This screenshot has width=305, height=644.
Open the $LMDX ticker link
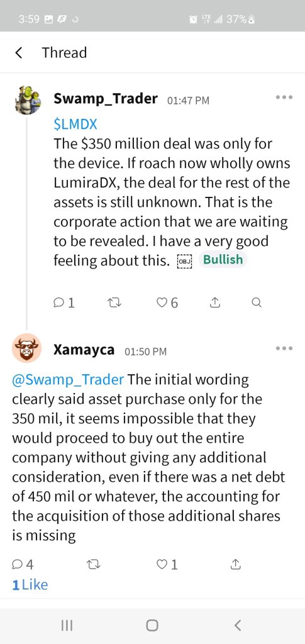[75, 124]
